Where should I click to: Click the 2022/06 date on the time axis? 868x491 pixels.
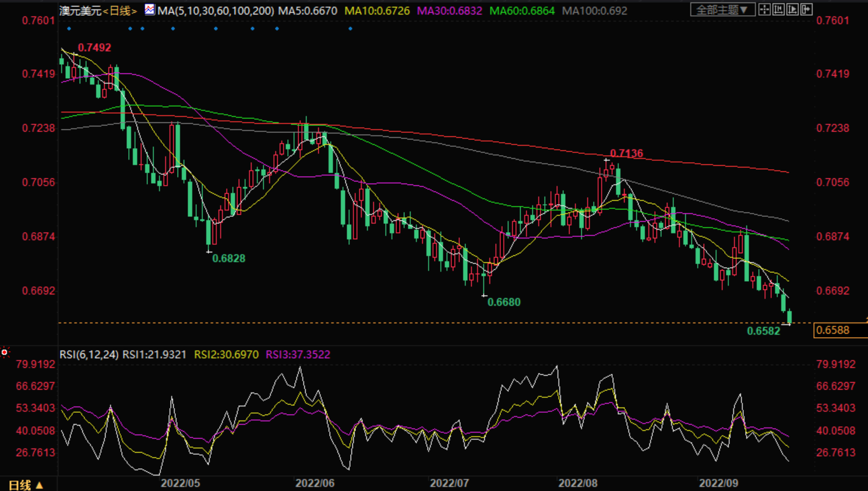tap(315, 483)
